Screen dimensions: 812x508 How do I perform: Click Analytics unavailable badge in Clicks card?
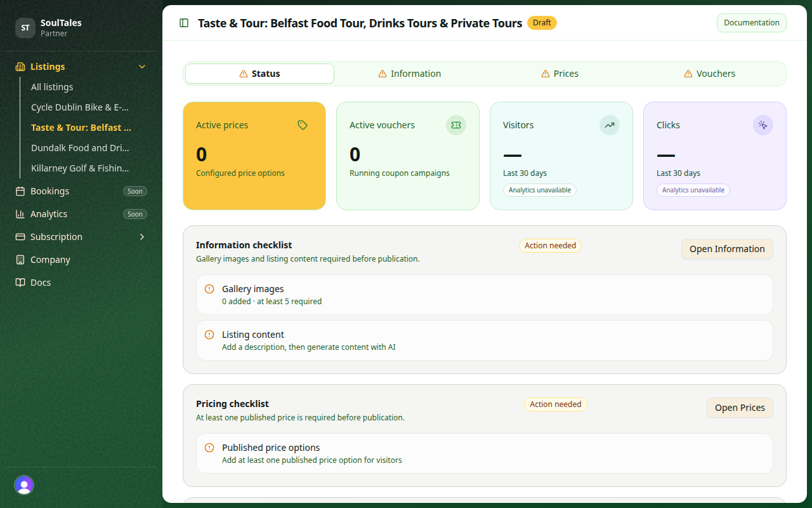coord(693,190)
